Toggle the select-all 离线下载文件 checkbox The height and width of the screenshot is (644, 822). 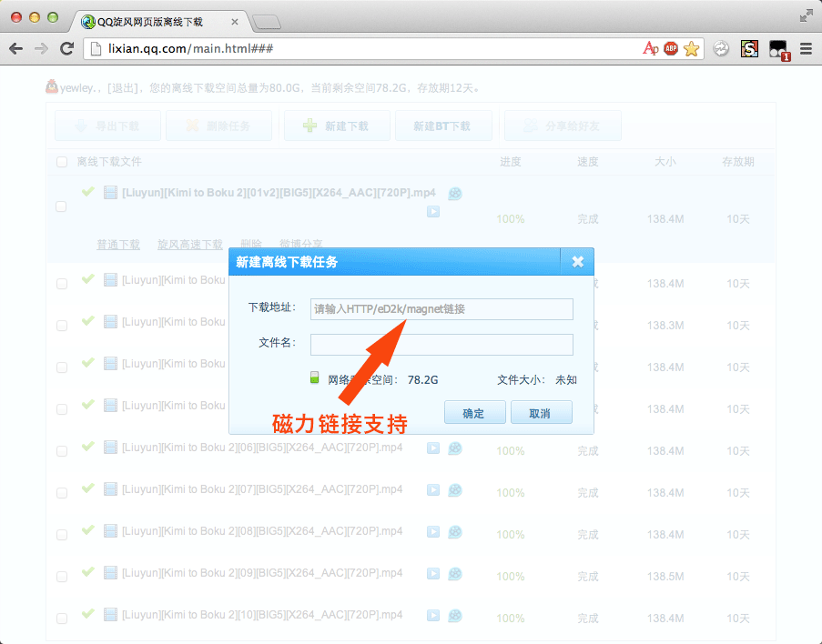pos(62,162)
